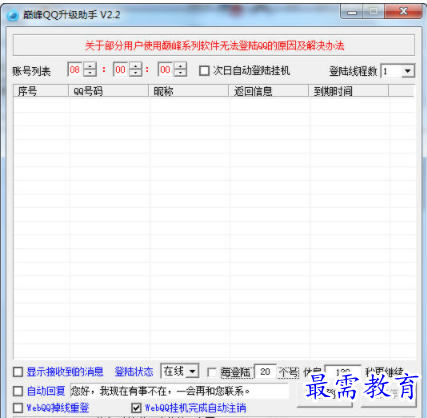This screenshot has width=427, height=418.
Task: Close the 巅峰QQ升级助手 window
Action: pyautogui.click(x=403, y=11)
